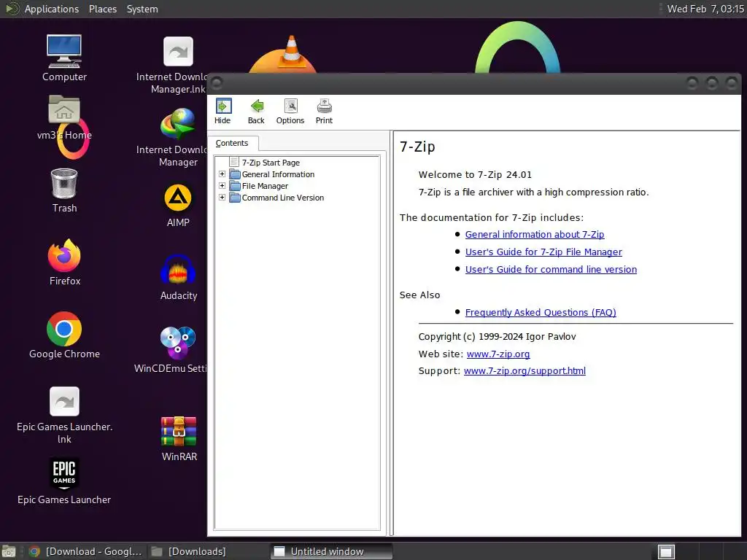Click the date and time clock
The image size is (747, 560).
pos(705,9)
